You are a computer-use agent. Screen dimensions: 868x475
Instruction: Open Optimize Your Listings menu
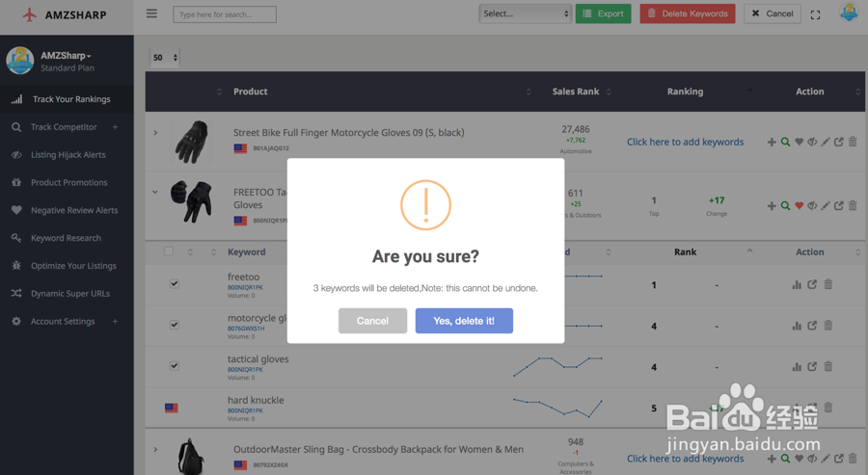tap(67, 265)
